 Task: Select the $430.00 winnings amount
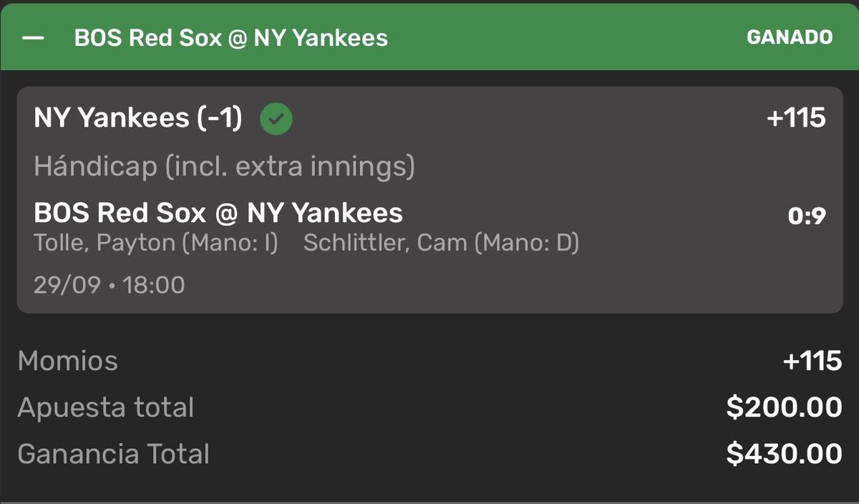click(x=784, y=454)
